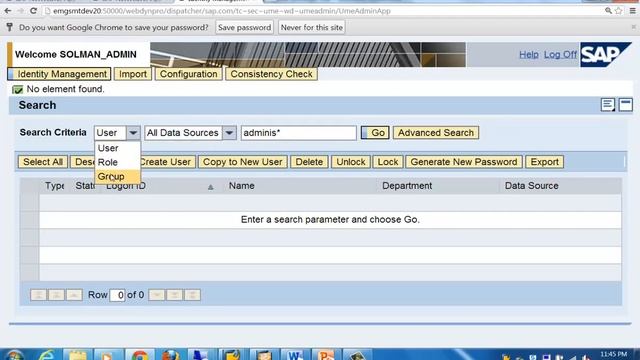Open Google Chrome from the taskbar
640x360 pixels.
[140, 355]
